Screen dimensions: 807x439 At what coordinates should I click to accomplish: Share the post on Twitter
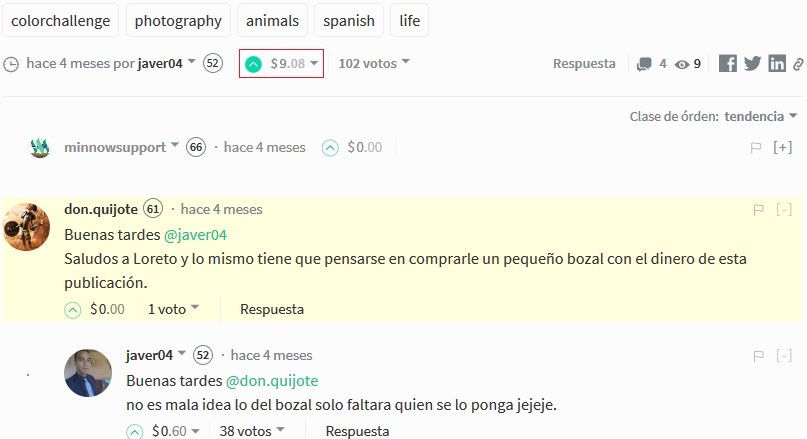pyautogui.click(x=752, y=64)
